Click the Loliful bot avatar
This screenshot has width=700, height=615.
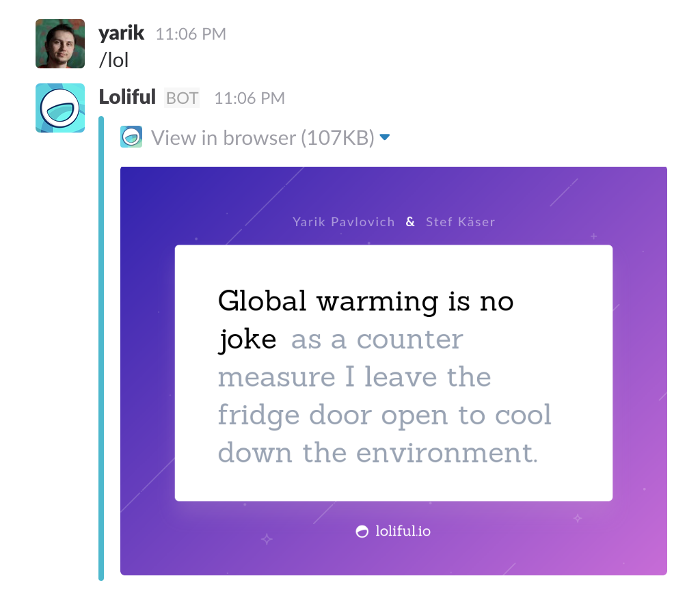(x=59, y=107)
